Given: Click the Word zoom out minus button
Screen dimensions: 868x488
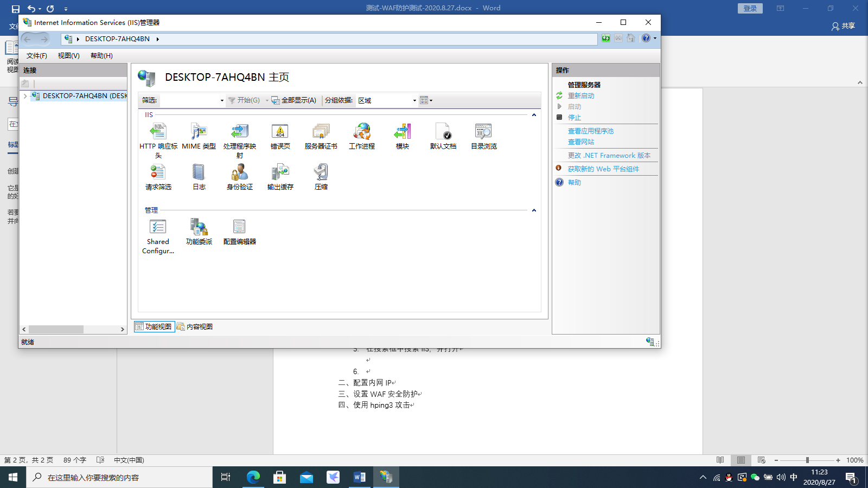Looking at the screenshot, I should click(776, 460).
